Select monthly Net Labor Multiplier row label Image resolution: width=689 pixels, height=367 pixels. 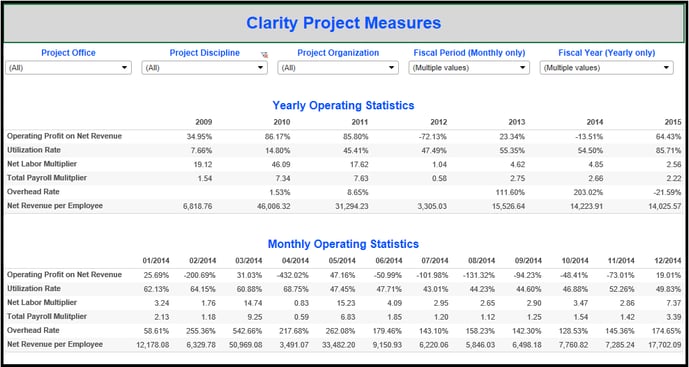(42, 302)
